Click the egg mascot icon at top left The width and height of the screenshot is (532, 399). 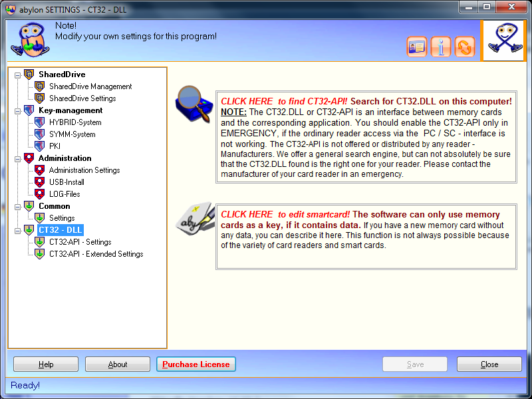coord(30,40)
